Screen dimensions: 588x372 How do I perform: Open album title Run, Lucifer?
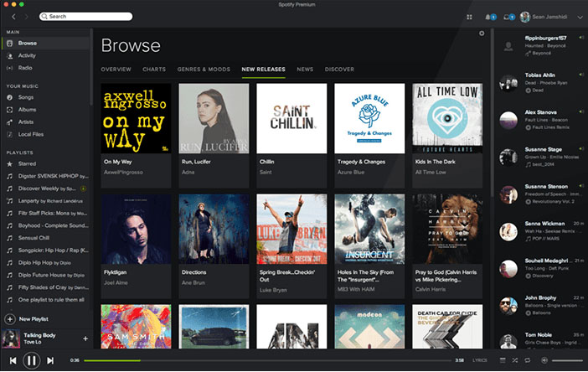(x=196, y=162)
